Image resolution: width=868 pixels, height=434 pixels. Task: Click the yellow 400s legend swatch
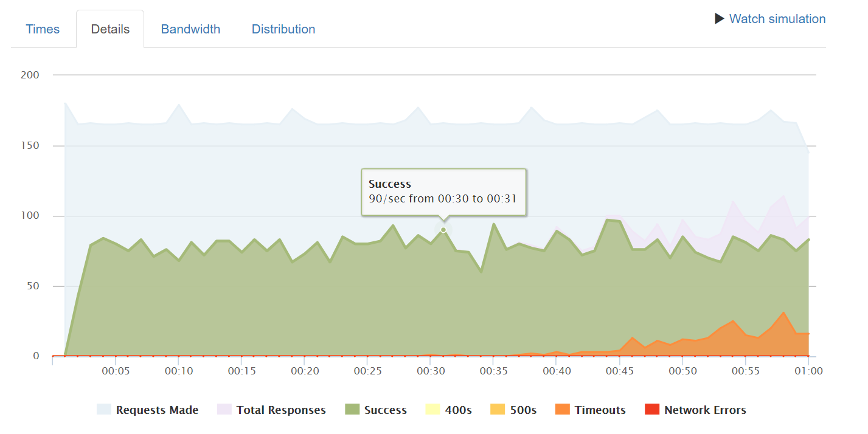433,410
